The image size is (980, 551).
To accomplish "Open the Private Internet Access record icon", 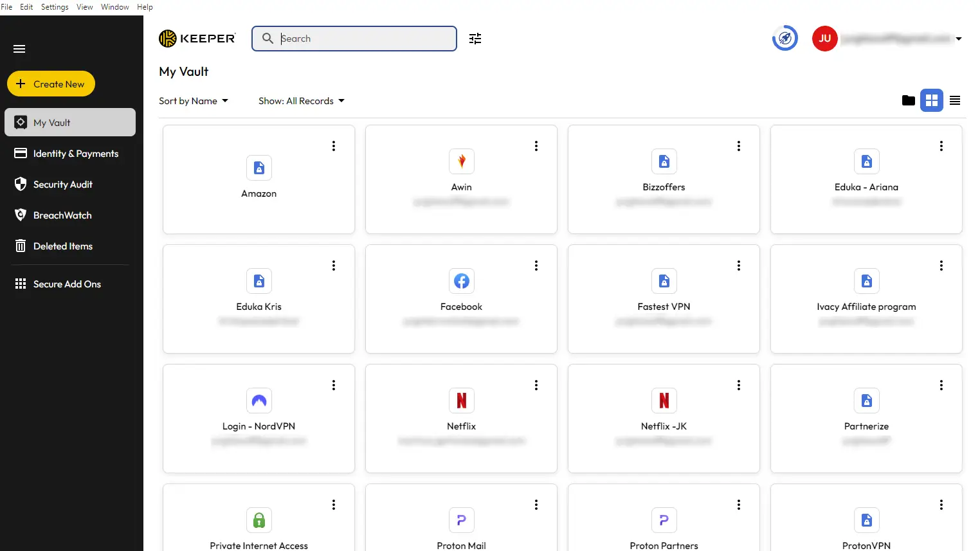I will point(259,520).
